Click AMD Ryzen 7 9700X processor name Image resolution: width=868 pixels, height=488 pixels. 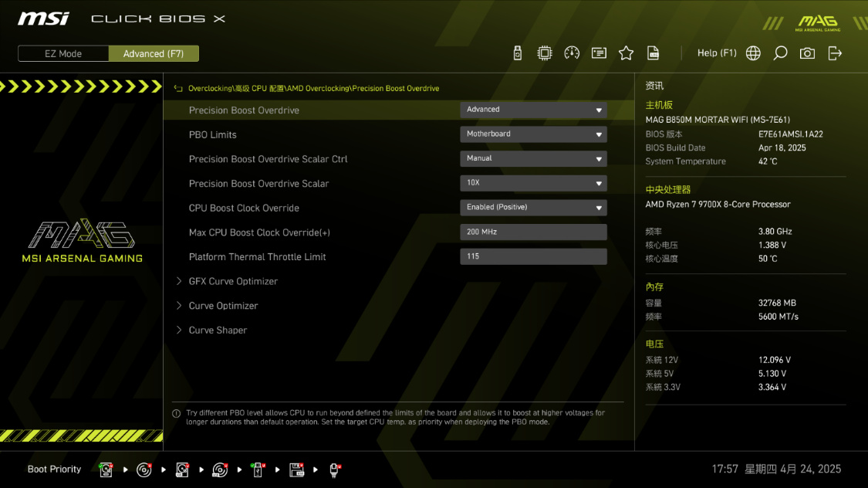(x=718, y=205)
